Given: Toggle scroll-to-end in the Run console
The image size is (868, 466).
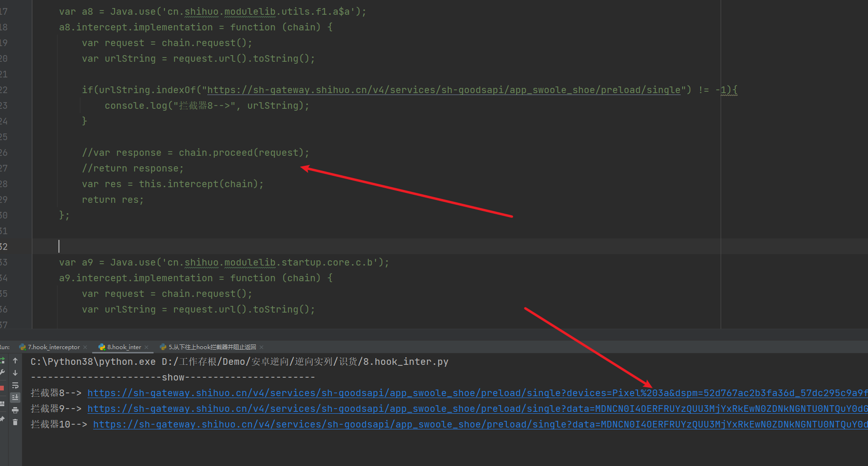Looking at the screenshot, I should [15, 397].
